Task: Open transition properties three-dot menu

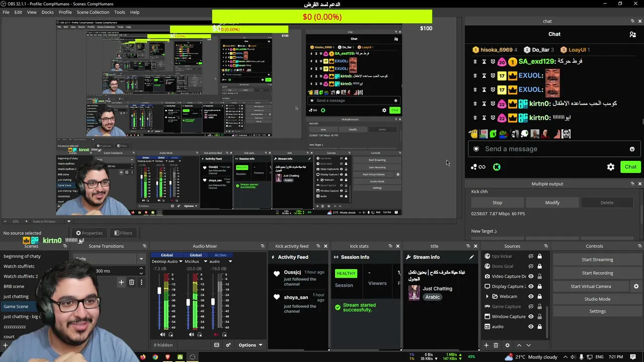Action: [x=141, y=283]
